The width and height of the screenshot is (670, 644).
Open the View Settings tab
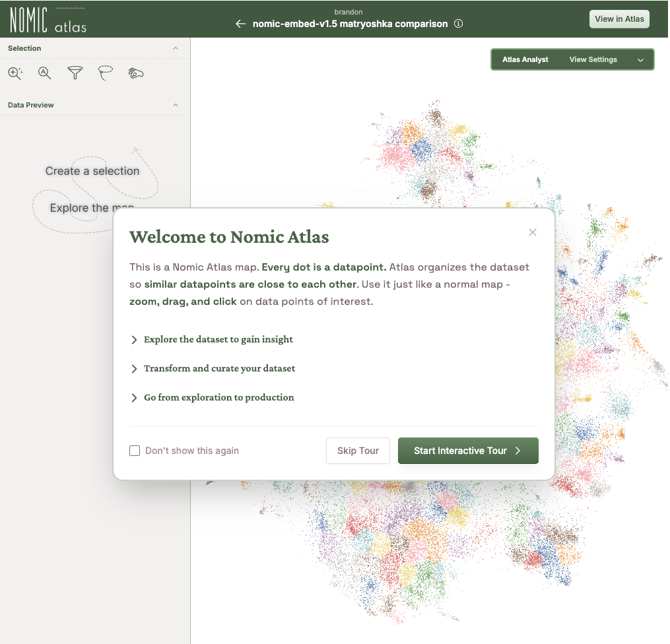pos(593,60)
